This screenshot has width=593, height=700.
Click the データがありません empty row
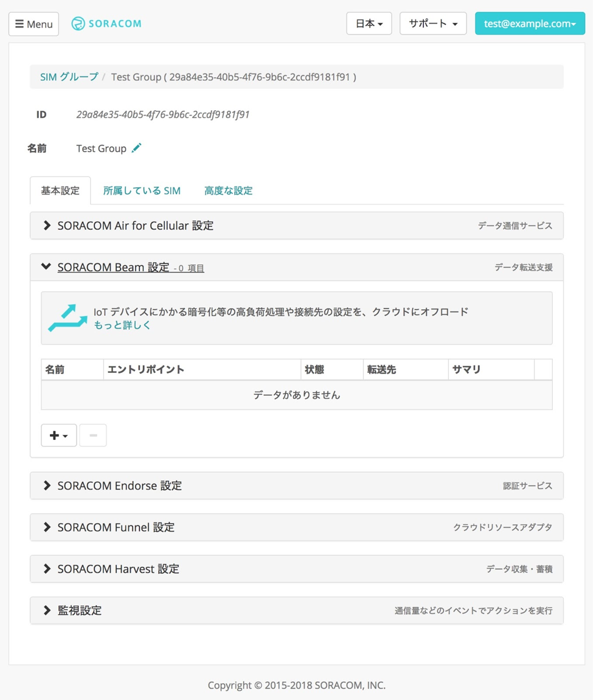point(297,395)
